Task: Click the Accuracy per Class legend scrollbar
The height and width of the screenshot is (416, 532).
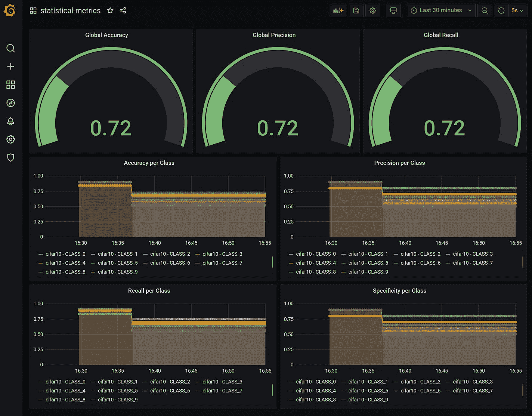Action: pos(272,262)
